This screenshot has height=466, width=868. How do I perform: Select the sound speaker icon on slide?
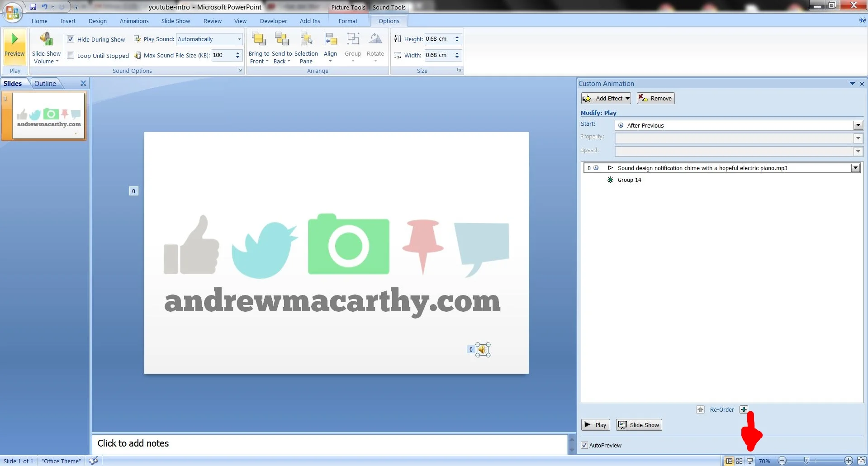pos(483,349)
